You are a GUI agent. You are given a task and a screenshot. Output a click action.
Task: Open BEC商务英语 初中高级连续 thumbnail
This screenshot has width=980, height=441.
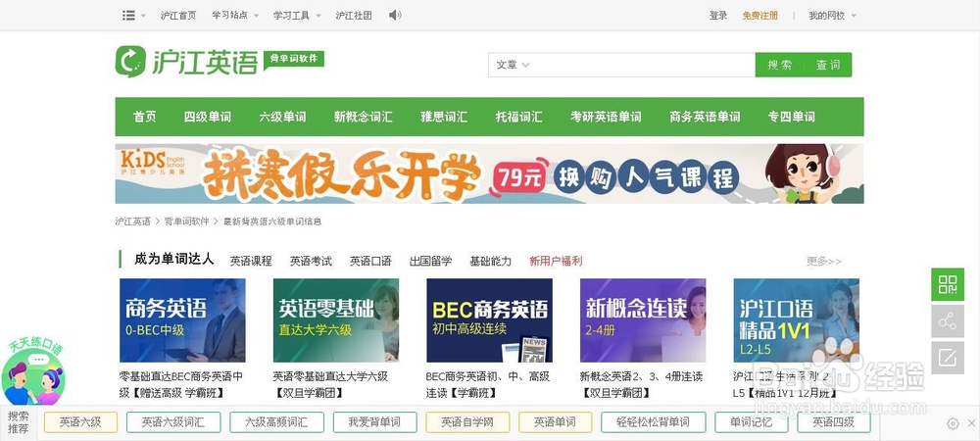tap(489, 320)
